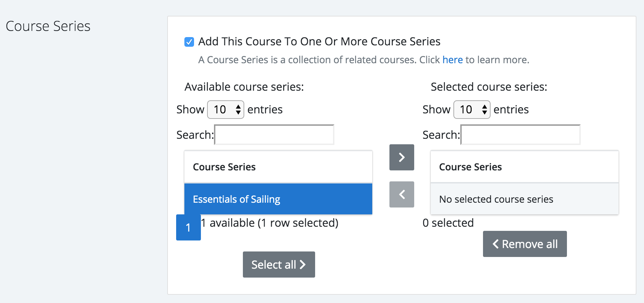The image size is (644, 303).
Task: Click the right arrow to add selected series
Action: 401,157
